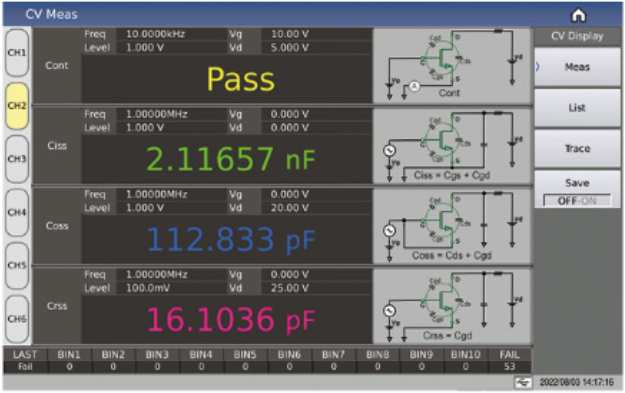Viewport: 625px width, 393px height.
Task: Click the date and time display
Action: pos(576,383)
